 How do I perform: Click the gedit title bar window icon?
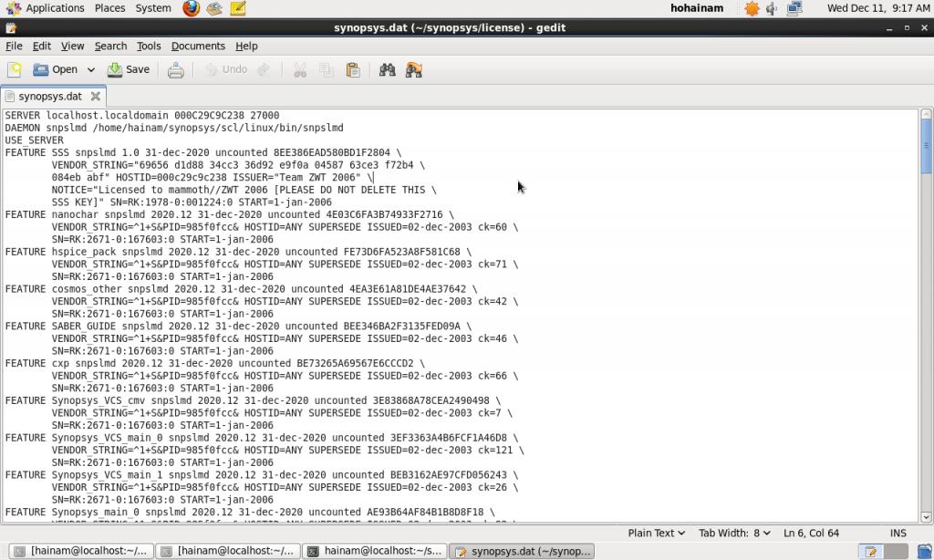coord(11,28)
